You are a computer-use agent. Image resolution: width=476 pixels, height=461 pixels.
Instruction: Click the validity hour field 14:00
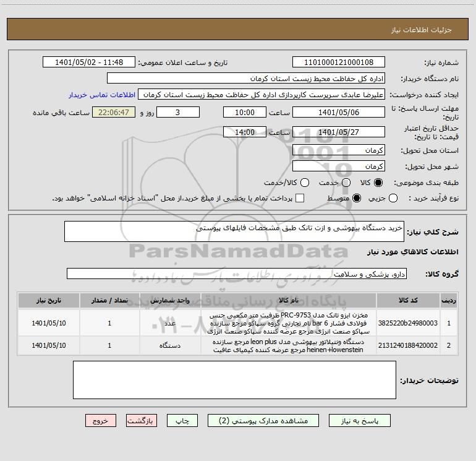click(245, 132)
